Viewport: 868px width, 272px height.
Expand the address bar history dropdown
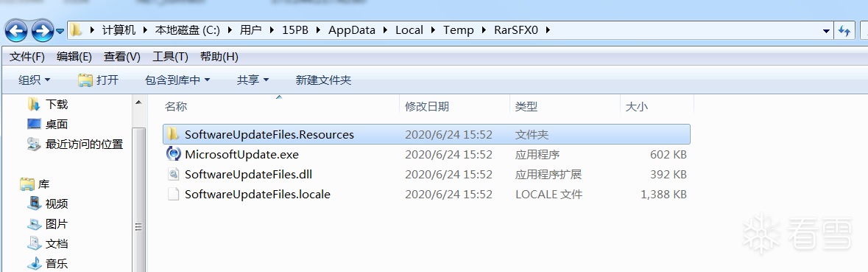point(827,31)
